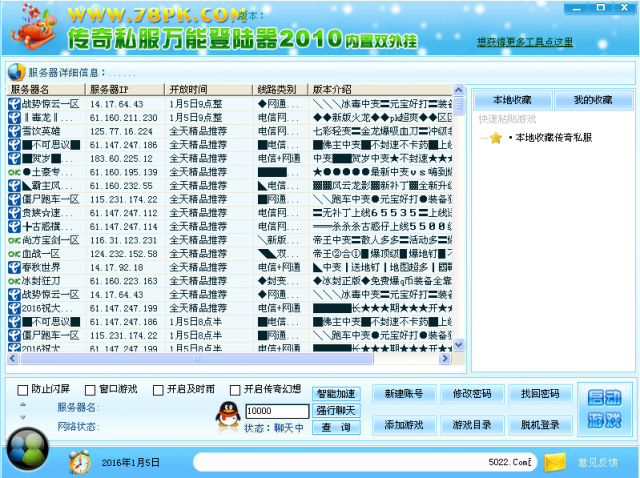This screenshot has width=640, height=478.
Task: Switch to the 我的收藏 tab
Action: pos(593,100)
